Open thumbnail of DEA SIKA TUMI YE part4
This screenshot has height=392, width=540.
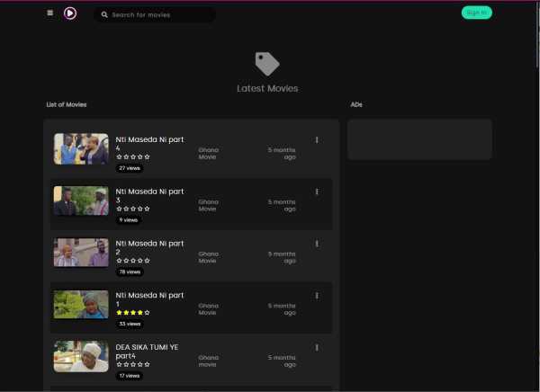[81, 357]
